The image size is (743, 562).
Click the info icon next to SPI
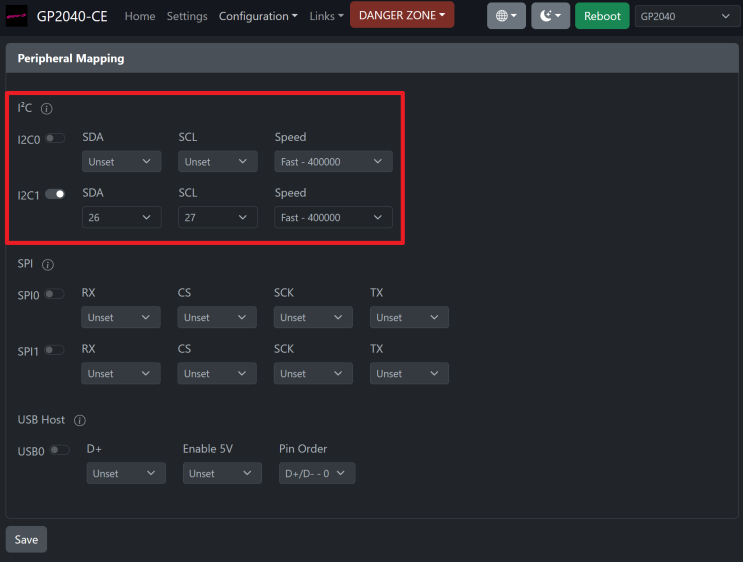coord(48,265)
